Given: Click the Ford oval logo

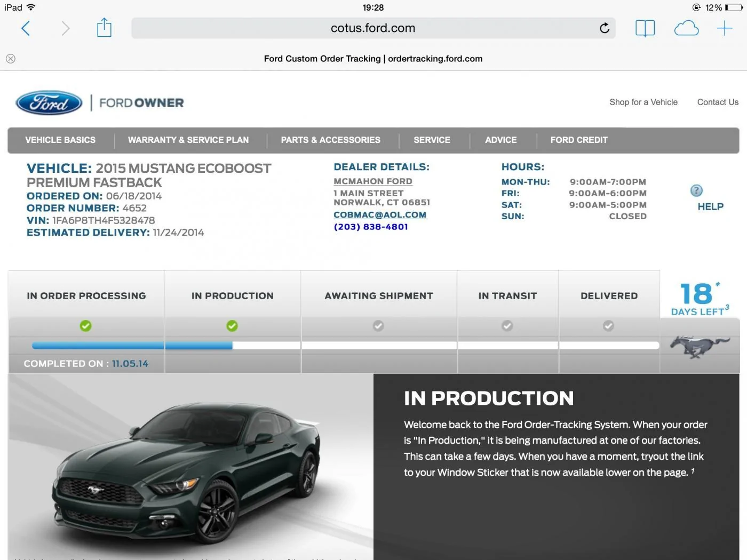Looking at the screenshot, I should coord(49,102).
